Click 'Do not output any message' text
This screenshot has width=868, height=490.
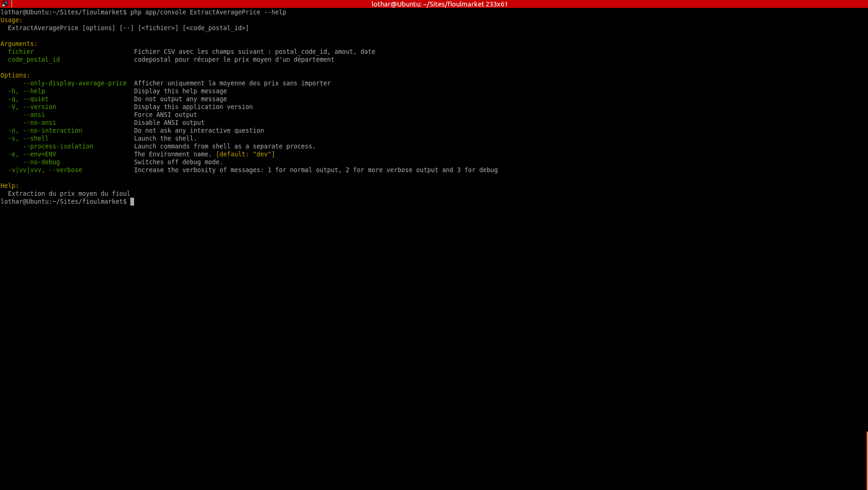[180, 99]
